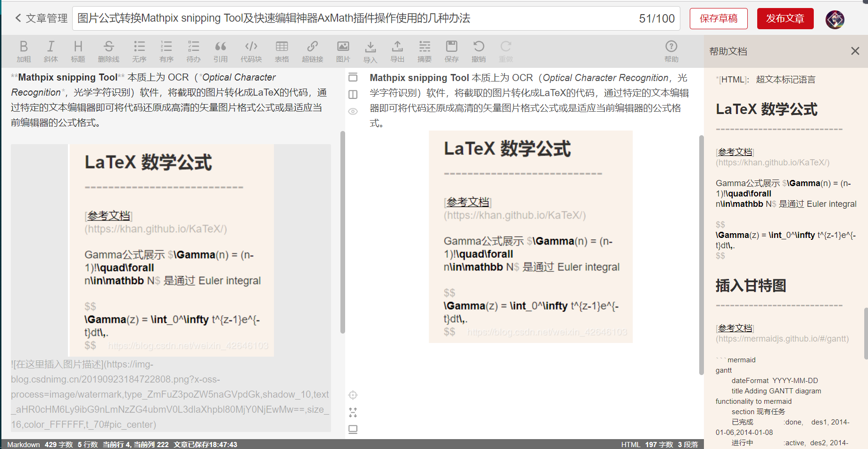Click the 'LaTeX 数学公式' heading in help panel

click(767, 109)
